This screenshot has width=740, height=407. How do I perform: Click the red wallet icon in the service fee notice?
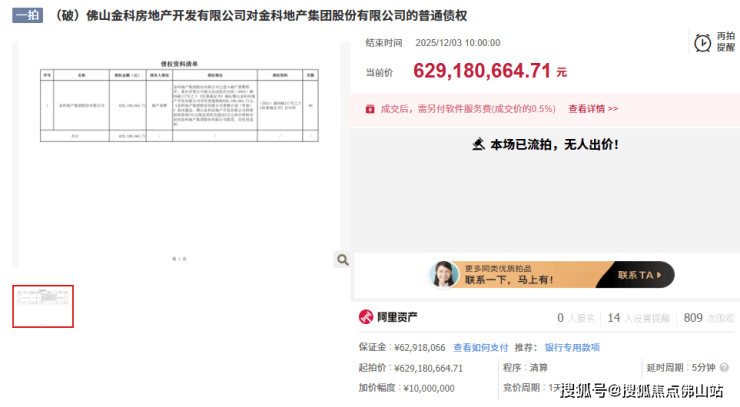click(370, 109)
